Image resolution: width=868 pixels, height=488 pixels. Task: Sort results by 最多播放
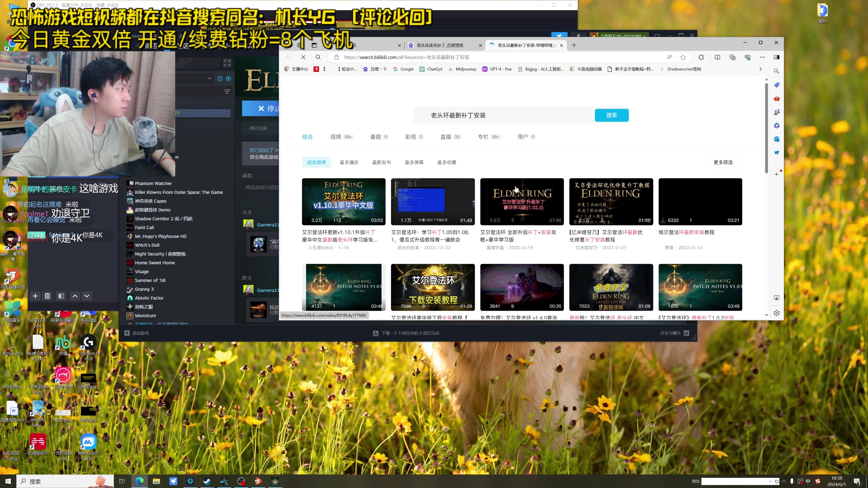[349, 162]
